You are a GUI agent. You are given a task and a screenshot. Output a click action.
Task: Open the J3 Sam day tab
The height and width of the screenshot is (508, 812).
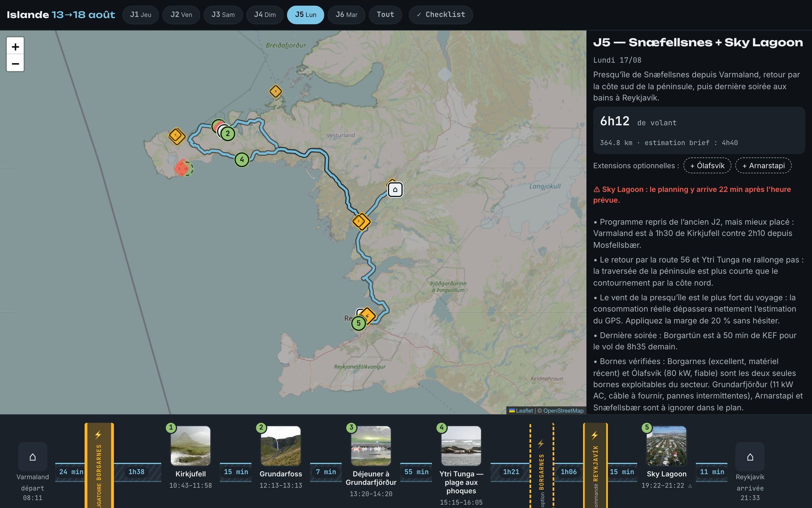click(x=223, y=15)
